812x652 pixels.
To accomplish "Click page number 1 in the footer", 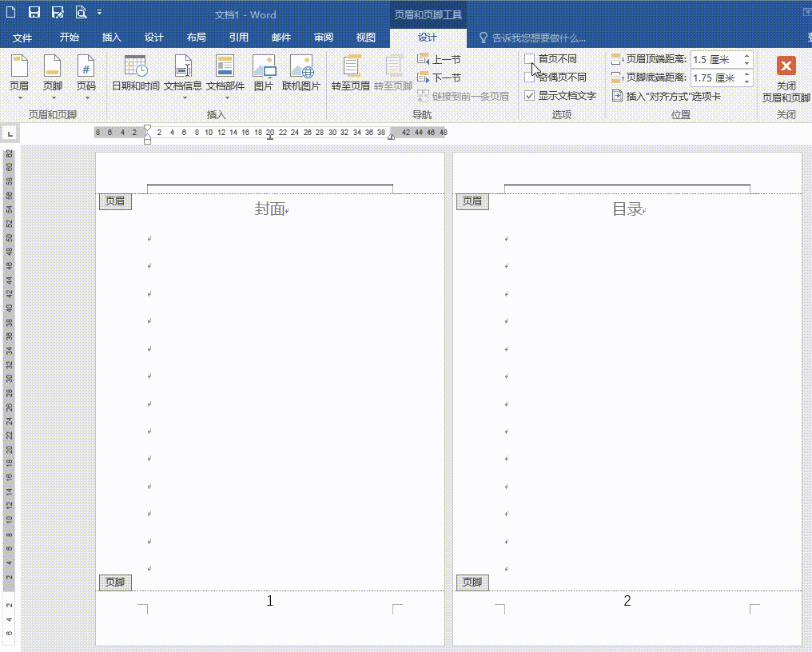I will pyautogui.click(x=270, y=601).
